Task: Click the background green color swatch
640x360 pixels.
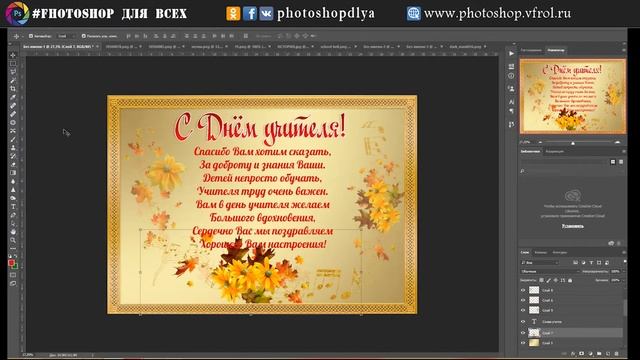Action: click(16, 267)
